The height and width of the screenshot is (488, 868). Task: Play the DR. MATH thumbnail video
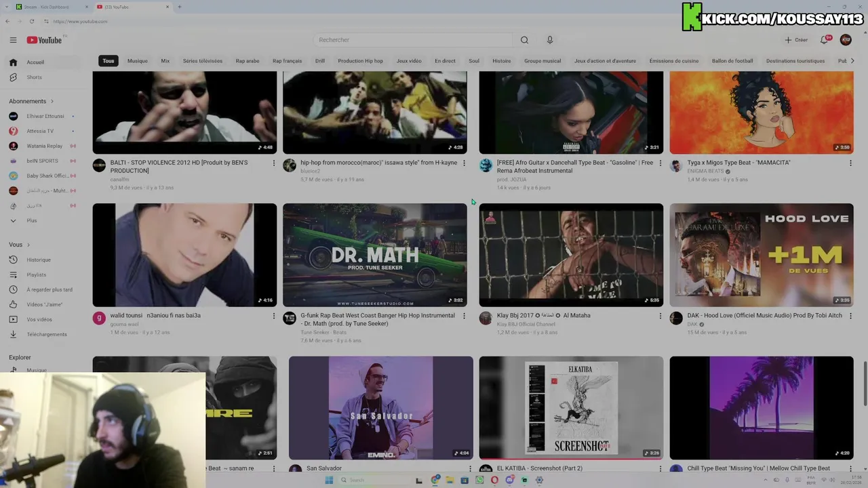(374, 255)
